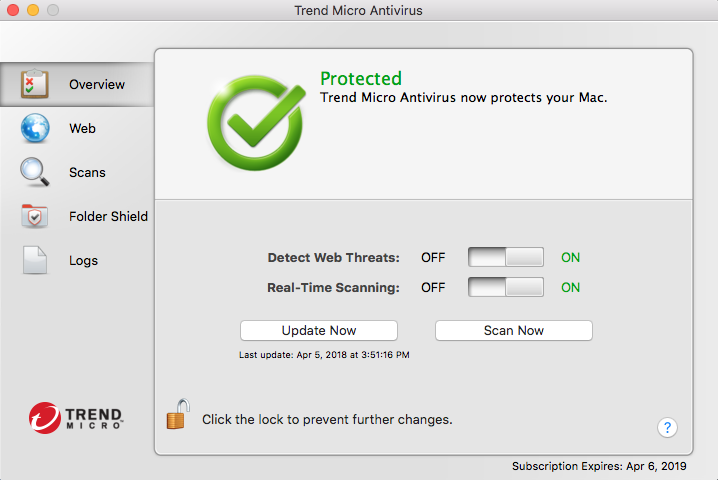Click the OFF label for Real-Time Scanning
Image resolution: width=718 pixels, height=480 pixels.
tap(433, 287)
